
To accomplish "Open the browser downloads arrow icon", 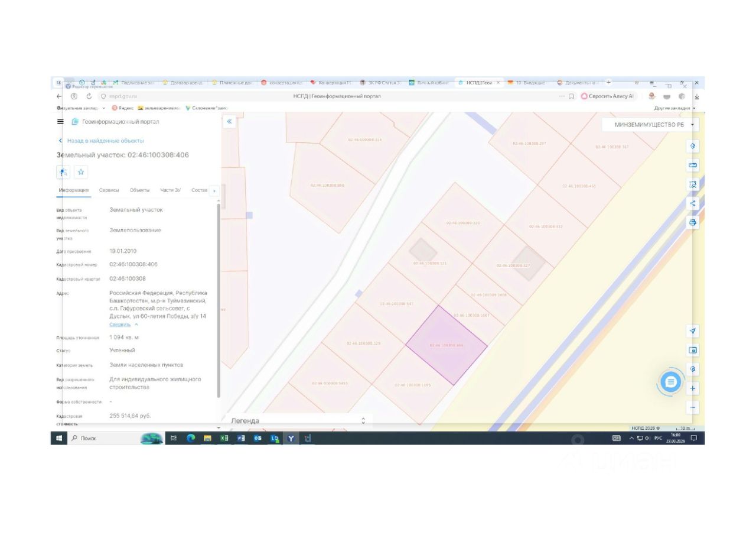I will 696,96.
